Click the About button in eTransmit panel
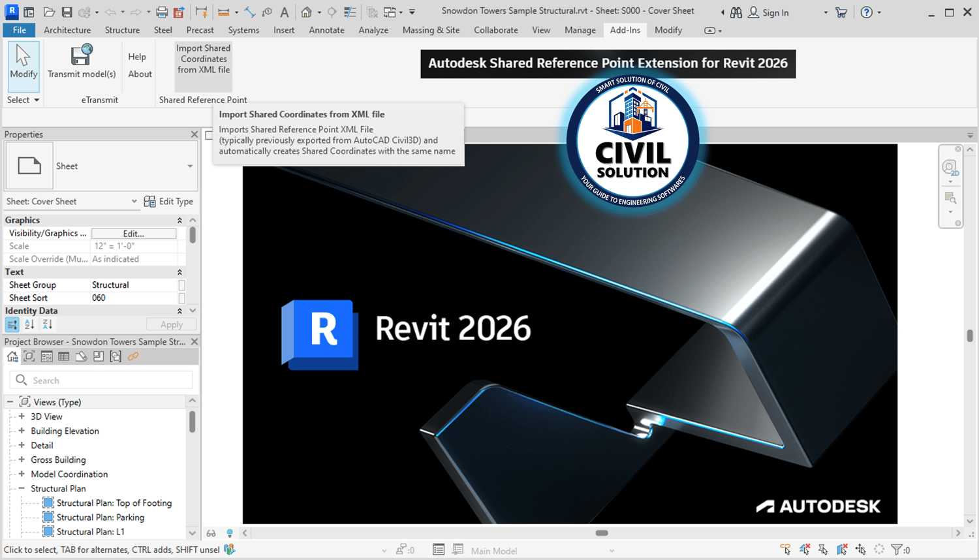The width and height of the screenshot is (979, 560). [140, 74]
